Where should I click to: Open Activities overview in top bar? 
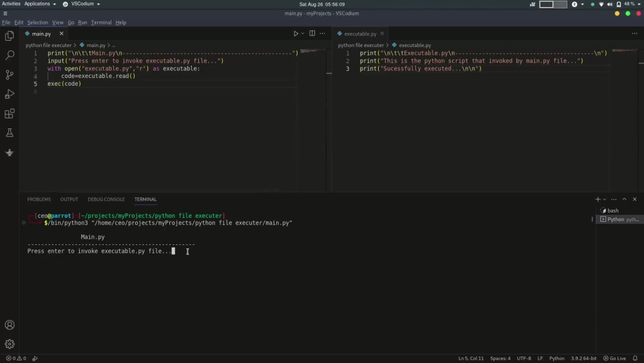(11, 4)
